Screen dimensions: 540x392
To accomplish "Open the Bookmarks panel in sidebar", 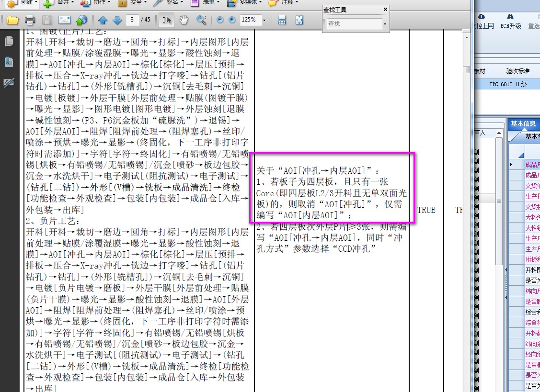I will pos(9,62).
